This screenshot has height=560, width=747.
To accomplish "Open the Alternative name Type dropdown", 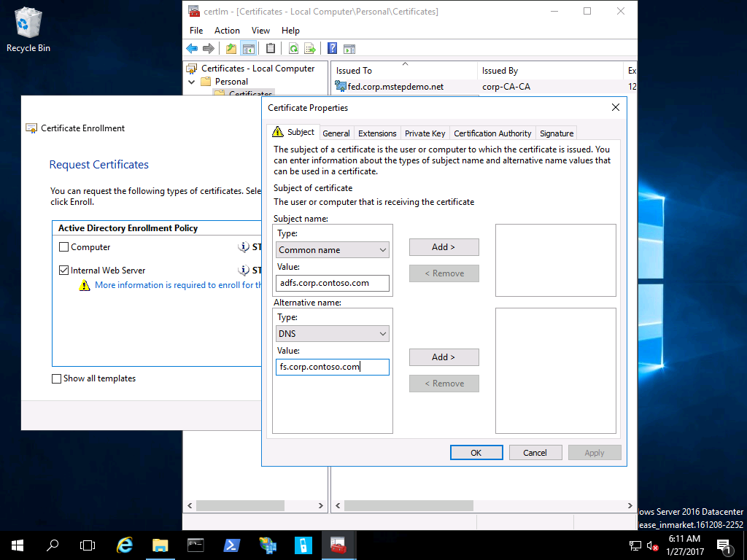I will click(x=333, y=334).
